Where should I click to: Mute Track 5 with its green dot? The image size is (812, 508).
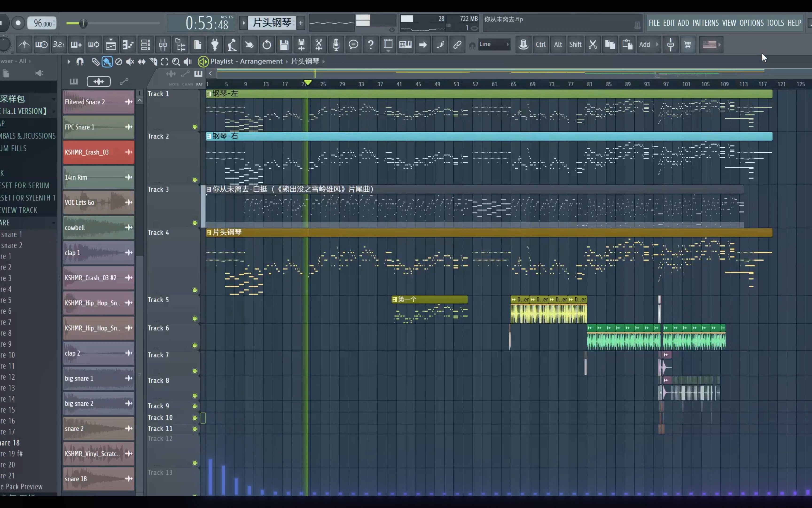coord(195,318)
